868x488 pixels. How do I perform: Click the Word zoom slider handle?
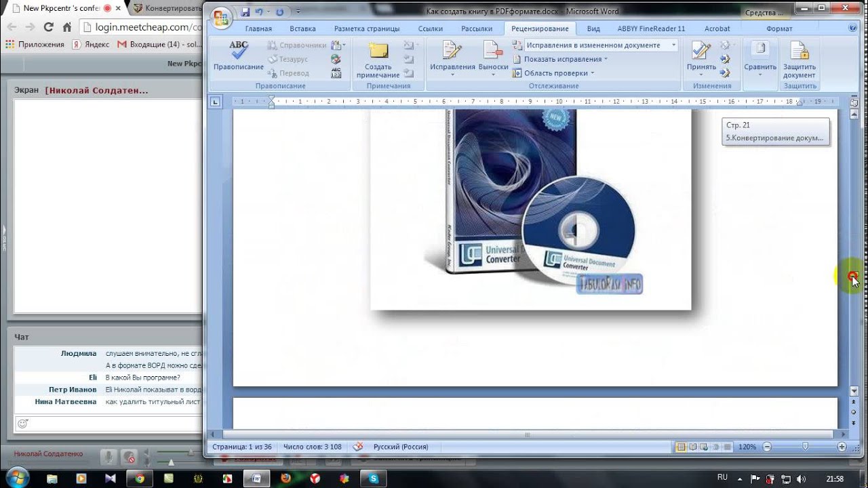click(x=805, y=447)
